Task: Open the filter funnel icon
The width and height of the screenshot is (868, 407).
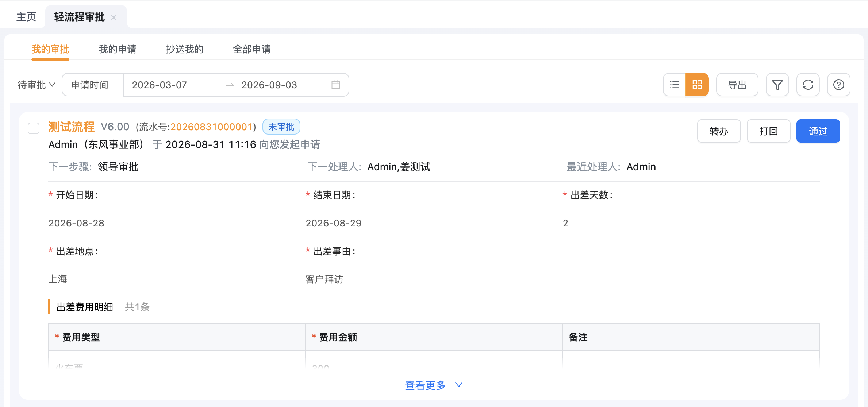Action: coord(777,85)
